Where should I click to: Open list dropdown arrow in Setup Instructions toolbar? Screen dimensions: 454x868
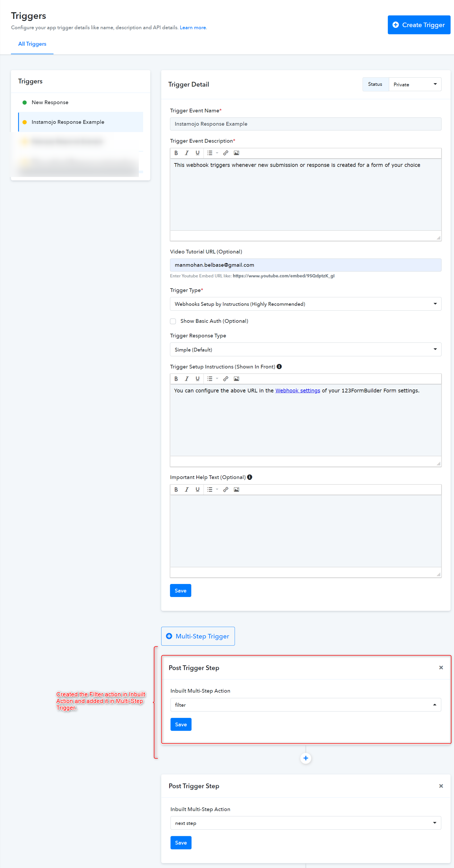217,379
